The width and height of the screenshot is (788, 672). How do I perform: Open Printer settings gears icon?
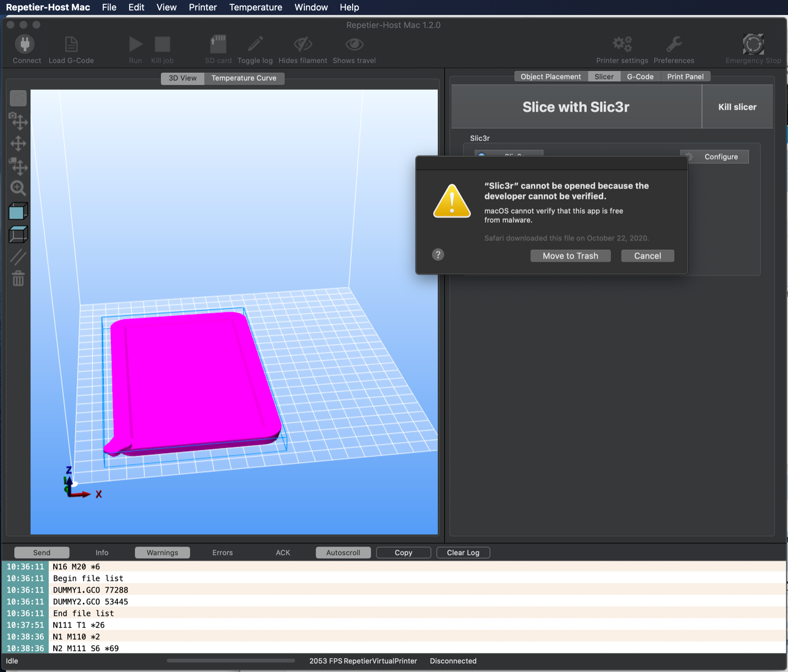point(622,44)
